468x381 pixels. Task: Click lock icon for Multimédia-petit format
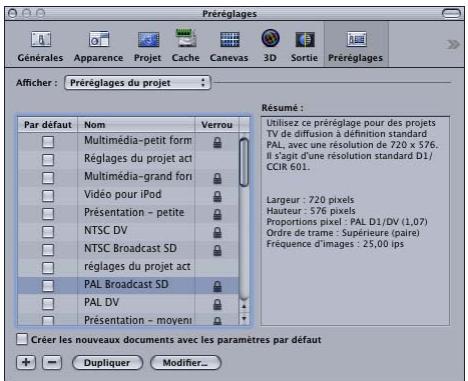click(x=217, y=142)
